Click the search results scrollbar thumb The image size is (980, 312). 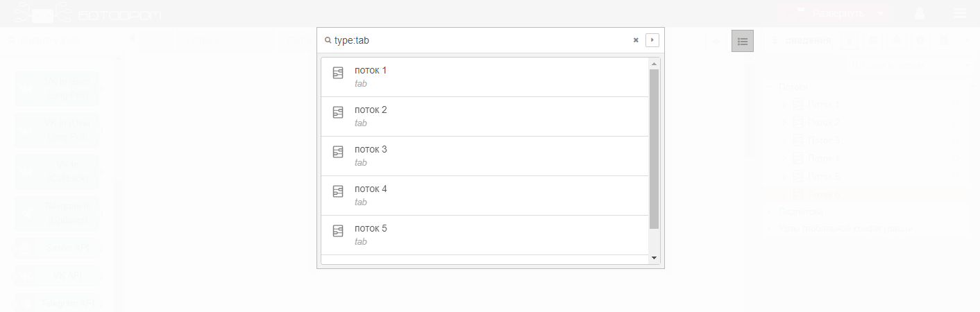(654, 148)
